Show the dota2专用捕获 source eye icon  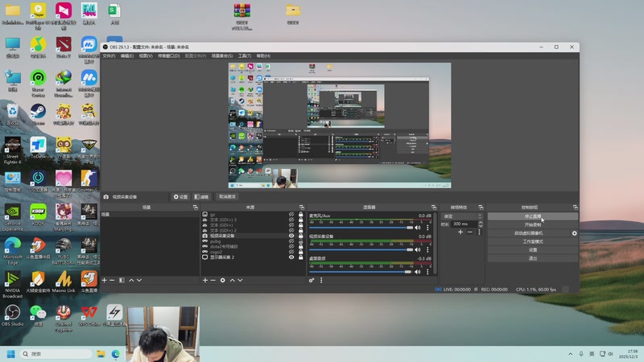(x=291, y=247)
